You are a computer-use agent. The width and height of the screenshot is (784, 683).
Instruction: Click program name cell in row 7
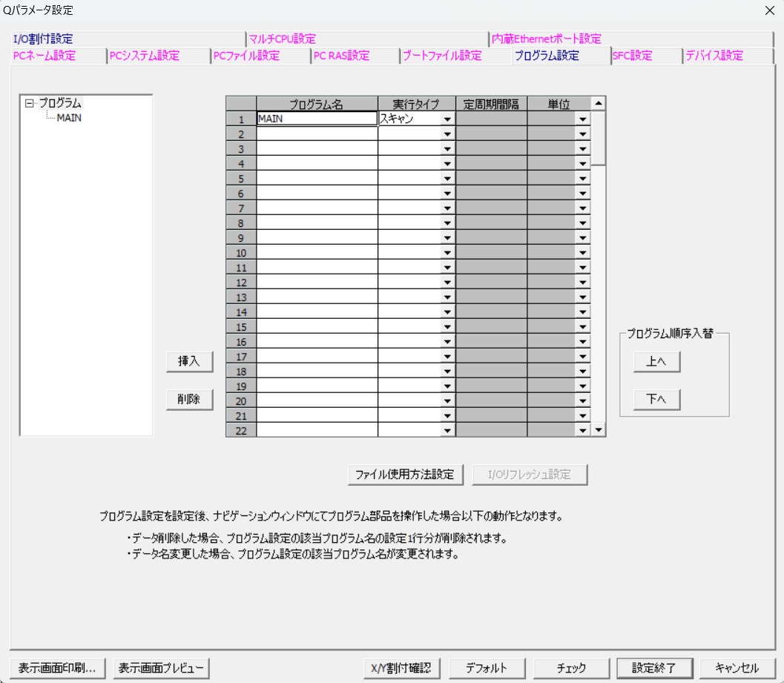pos(317,208)
